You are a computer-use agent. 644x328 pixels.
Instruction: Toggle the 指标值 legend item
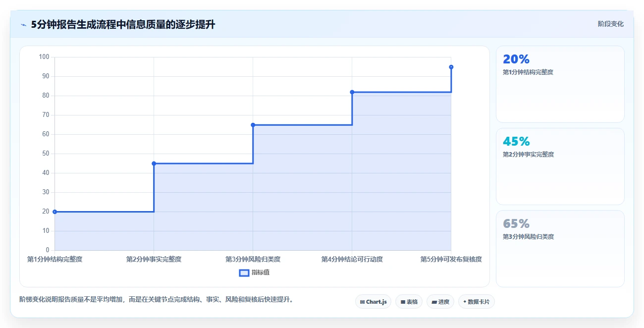pyautogui.click(x=254, y=273)
